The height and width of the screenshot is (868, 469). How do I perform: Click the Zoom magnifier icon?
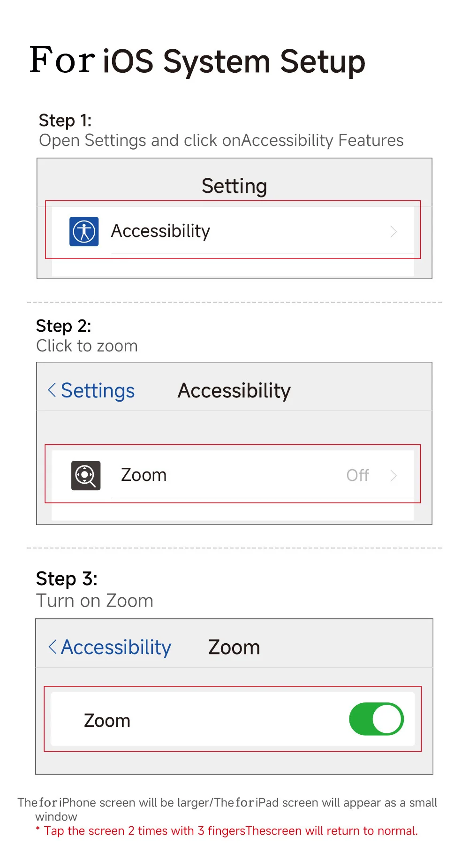tap(86, 475)
